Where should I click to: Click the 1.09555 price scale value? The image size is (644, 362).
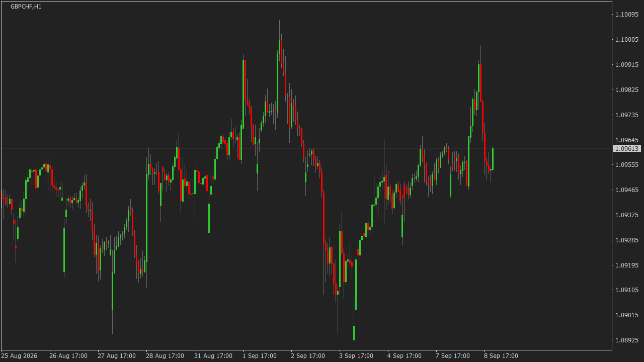click(627, 164)
